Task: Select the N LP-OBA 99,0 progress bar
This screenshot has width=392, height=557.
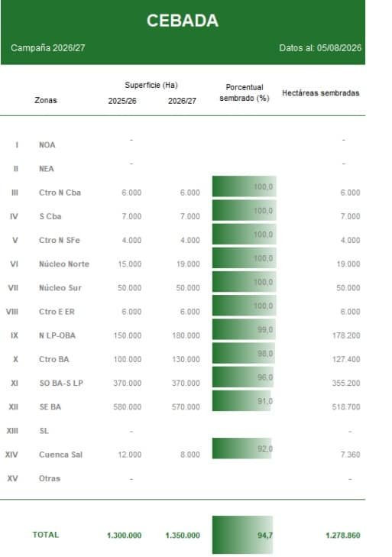Action: [244, 329]
